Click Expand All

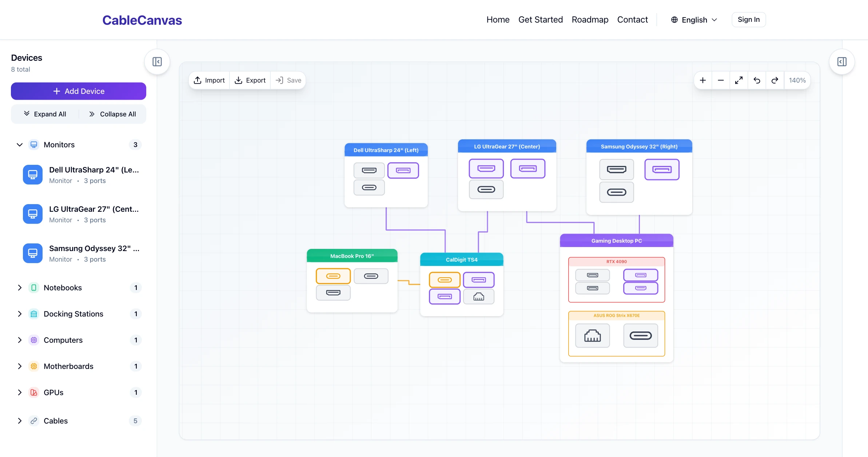click(x=45, y=114)
